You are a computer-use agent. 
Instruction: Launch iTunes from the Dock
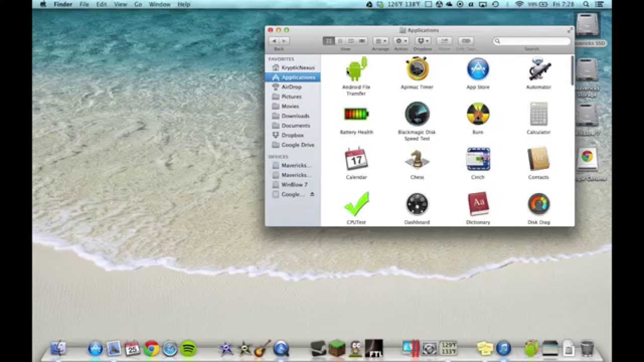tap(504, 348)
